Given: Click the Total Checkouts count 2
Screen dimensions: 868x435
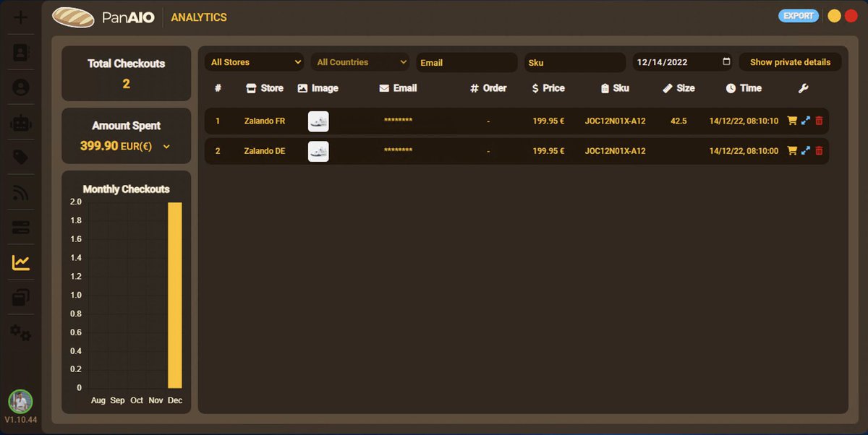Looking at the screenshot, I should (x=126, y=84).
